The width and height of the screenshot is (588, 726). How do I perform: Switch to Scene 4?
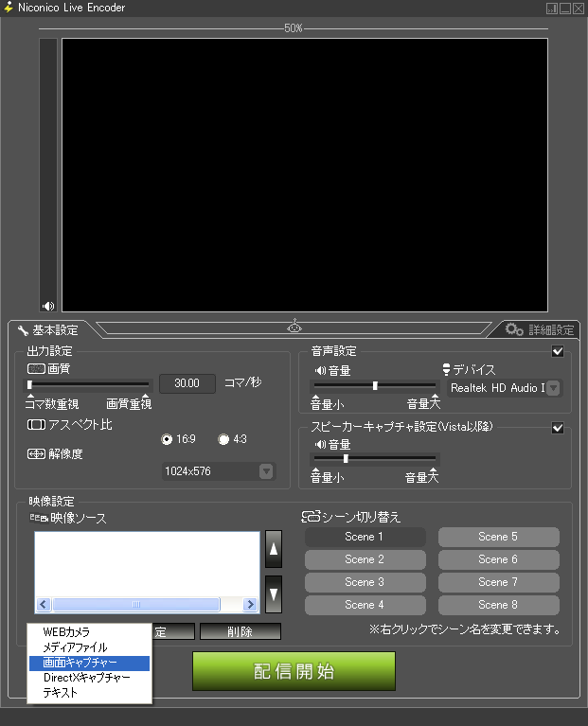point(365,605)
